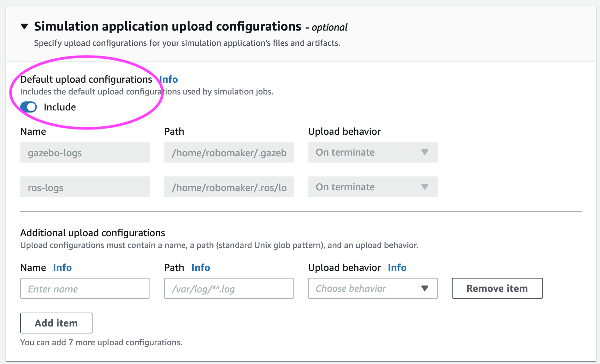Select the ros-logs name field

click(x=85, y=187)
